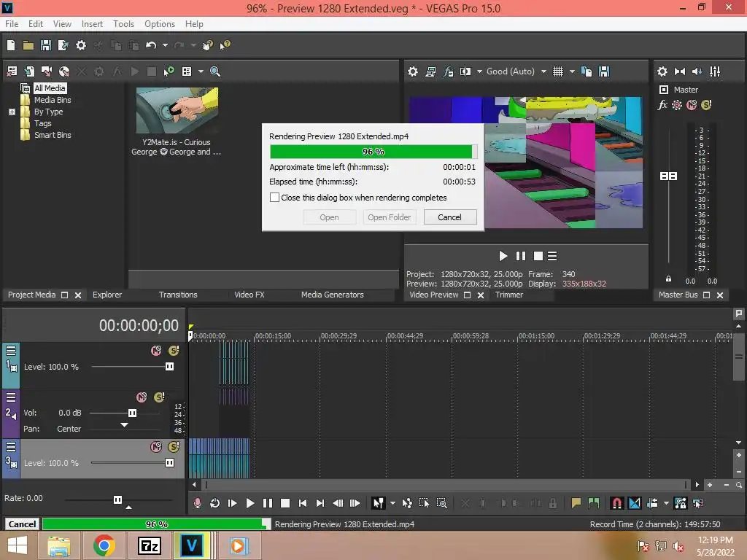The width and height of the screenshot is (747, 560).
Task: Click the Render As icon
Action: click(63, 45)
